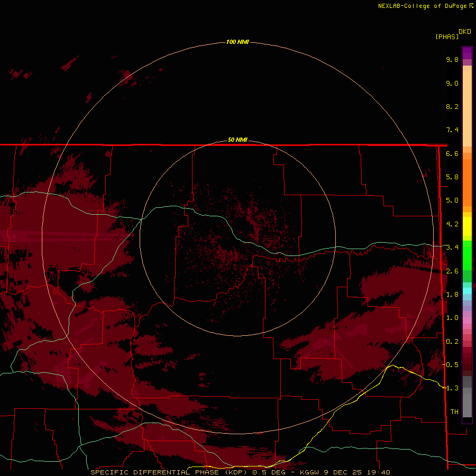Pick the gray color bar segment beside TH

click(467, 407)
